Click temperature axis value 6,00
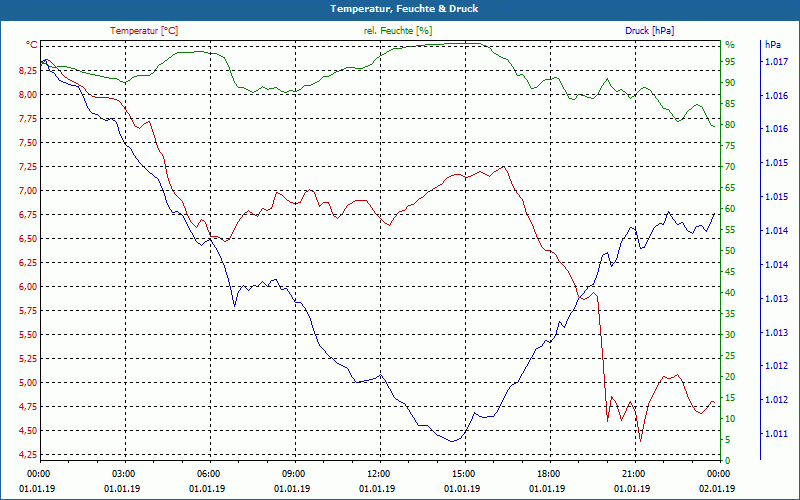Screen dimensions: 800x500 coord(28,287)
